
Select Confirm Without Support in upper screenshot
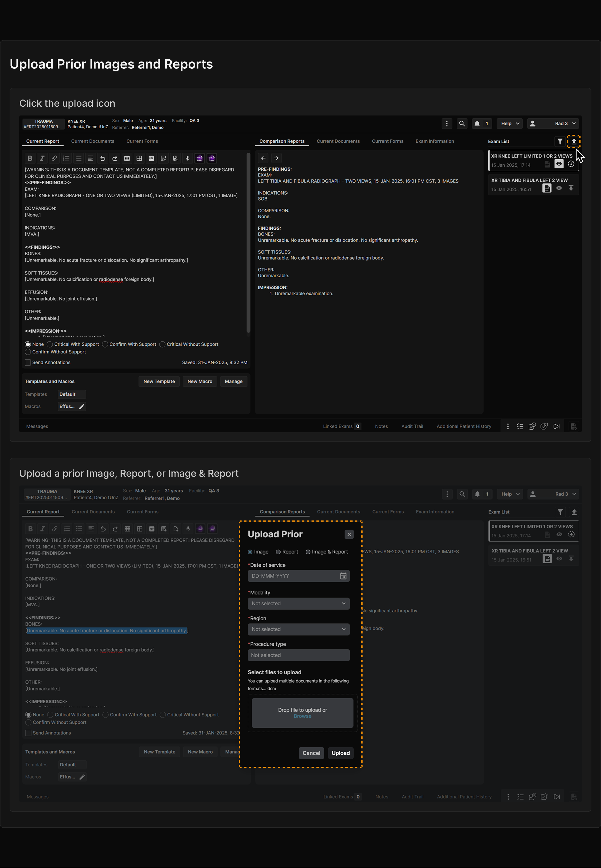(28, 352)
